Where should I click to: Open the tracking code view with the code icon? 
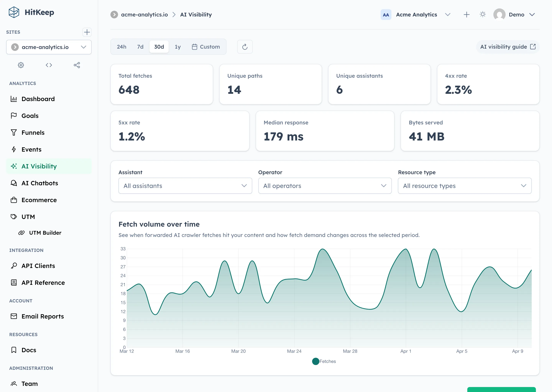(x=49, y=65)
